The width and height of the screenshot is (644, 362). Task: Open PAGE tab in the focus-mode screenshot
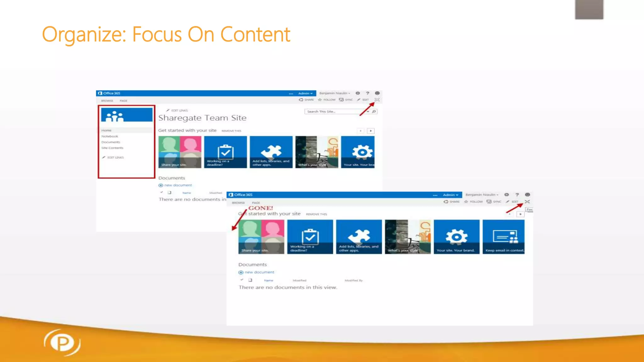tap(256, 203)
